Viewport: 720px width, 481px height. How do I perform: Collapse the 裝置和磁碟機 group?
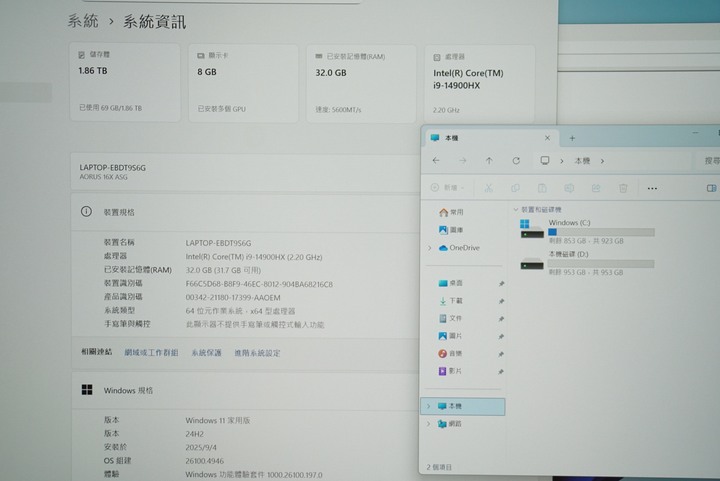coord(516,209)
